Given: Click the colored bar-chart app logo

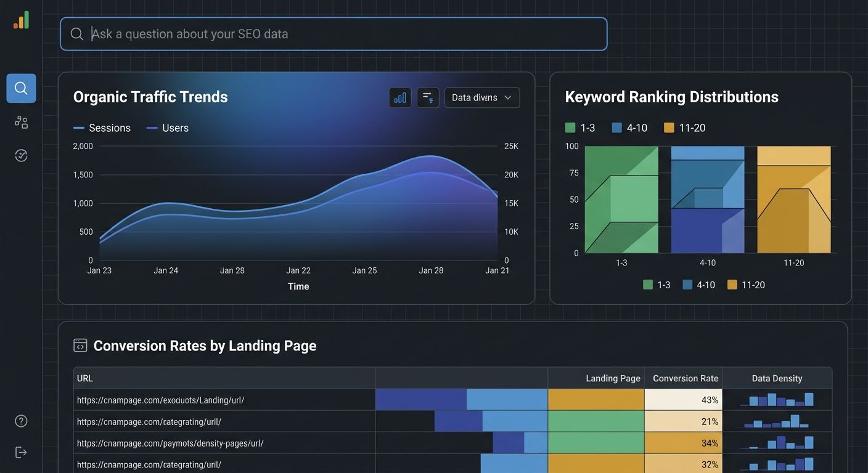Looking at the screenshot, I should (20, 20).
